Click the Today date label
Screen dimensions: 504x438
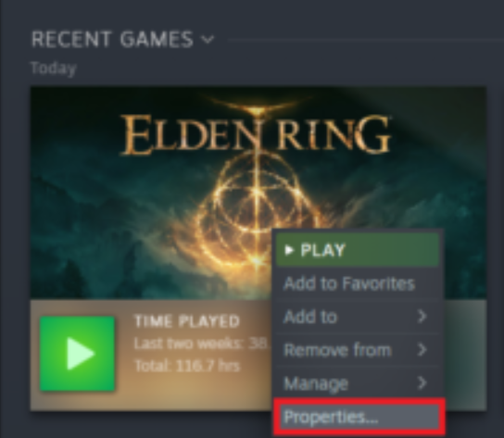coord(54,69)
